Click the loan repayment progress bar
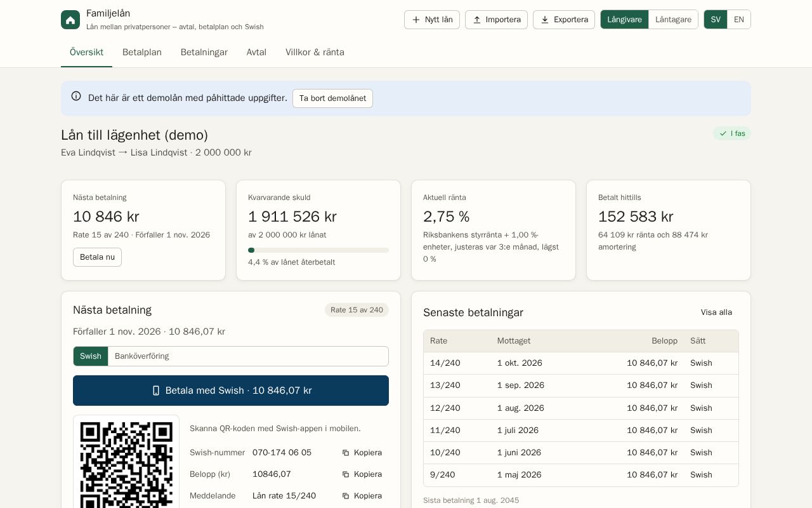Screen dimensions: 812x508 [318, 250]
